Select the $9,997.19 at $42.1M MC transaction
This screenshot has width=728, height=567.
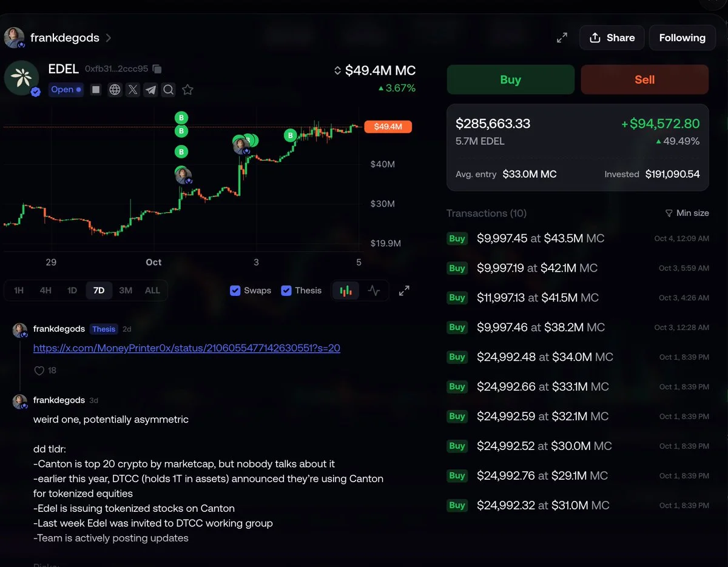(578, 268)
